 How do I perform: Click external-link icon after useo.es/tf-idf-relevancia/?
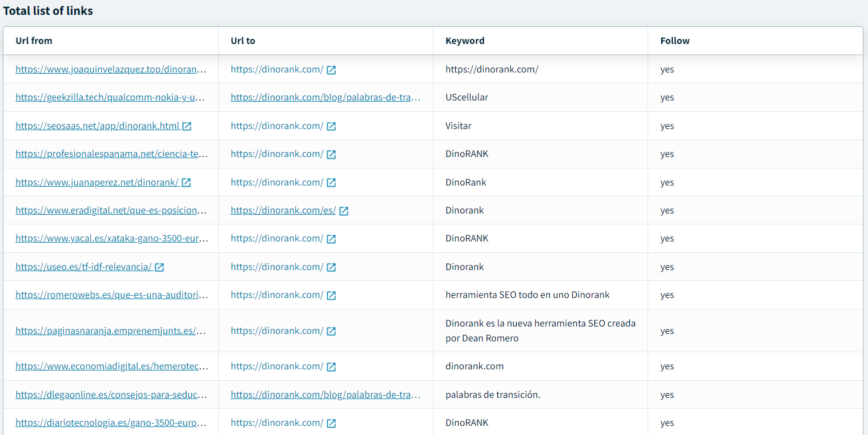[x=159, y=267]
